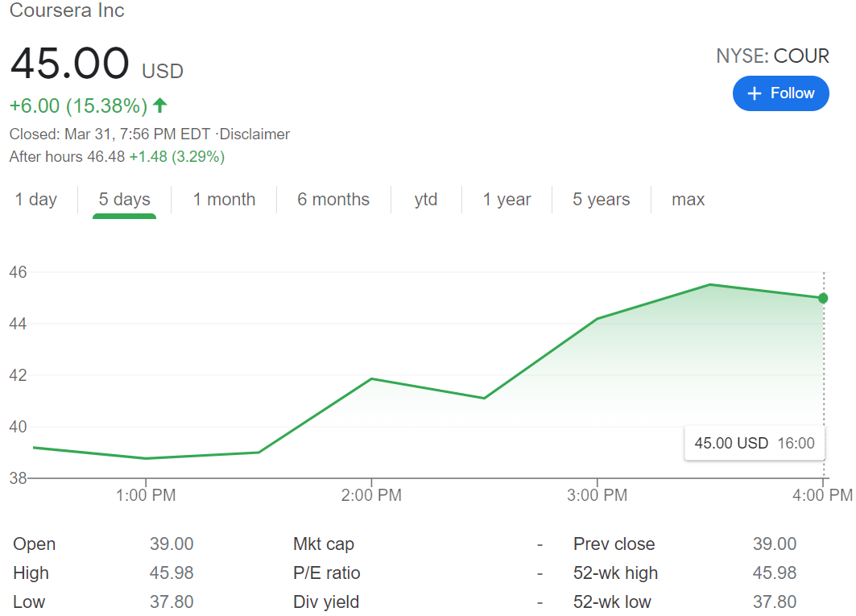Open the Disclaimer link
This screenshot has height=616, width=856.
[x=255, y=134]
